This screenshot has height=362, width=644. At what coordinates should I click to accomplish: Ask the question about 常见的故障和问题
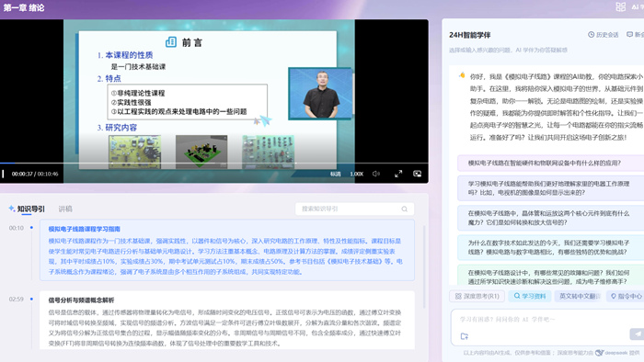pos(550,275)
